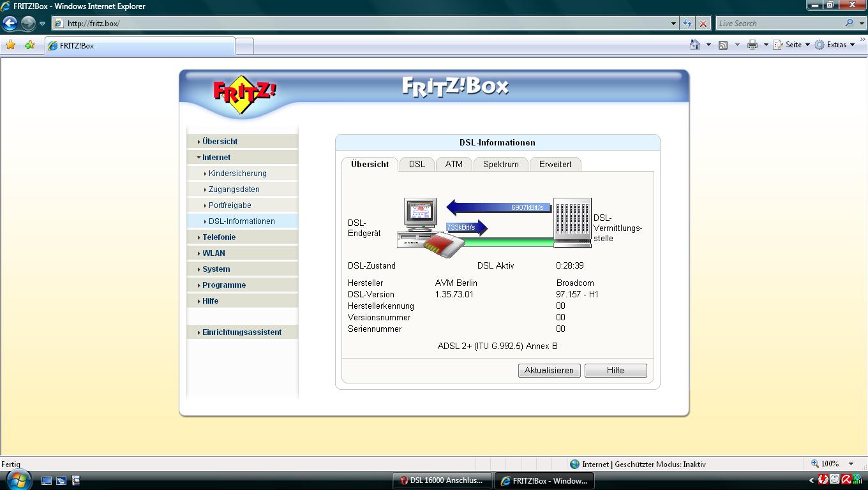
Task: Open the Print dropdown arrow
Action: point(766,45)
